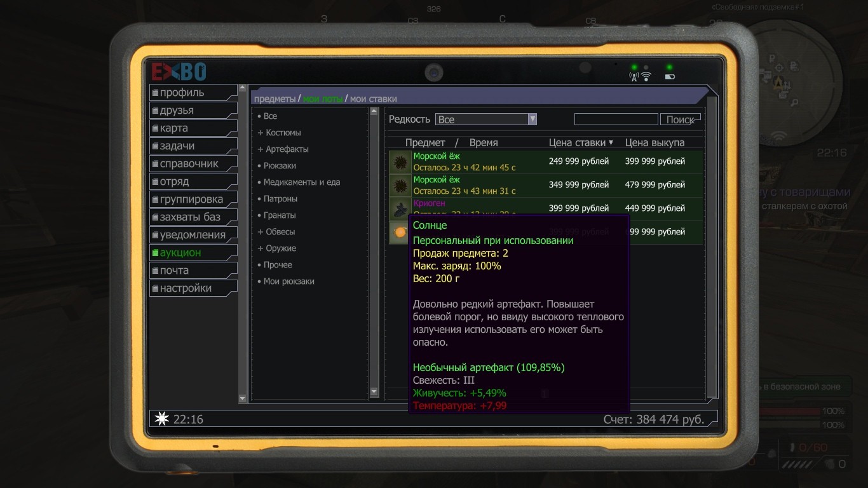Open the профиль section
The width and height of the screenshot is (868, 488).
193,93
